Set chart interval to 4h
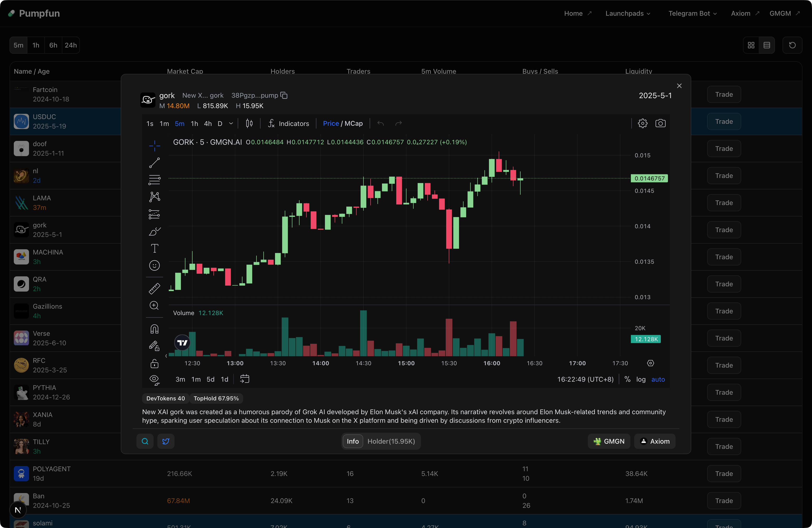 click(208, 124)
